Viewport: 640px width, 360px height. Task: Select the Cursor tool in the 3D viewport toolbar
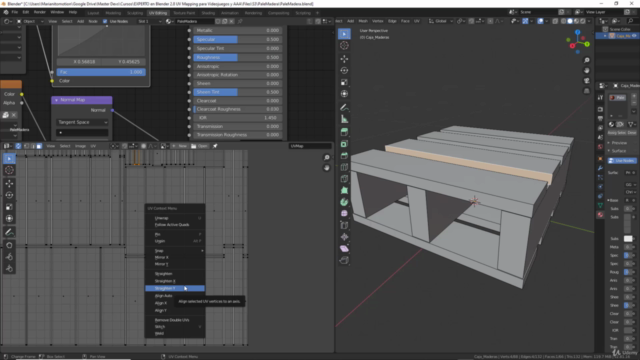tap(344, 46)
